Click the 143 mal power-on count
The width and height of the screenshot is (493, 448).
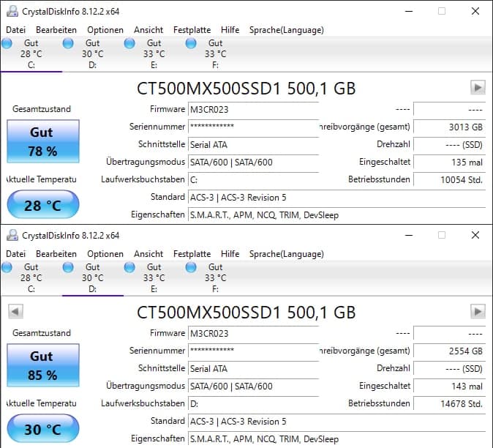449,387
